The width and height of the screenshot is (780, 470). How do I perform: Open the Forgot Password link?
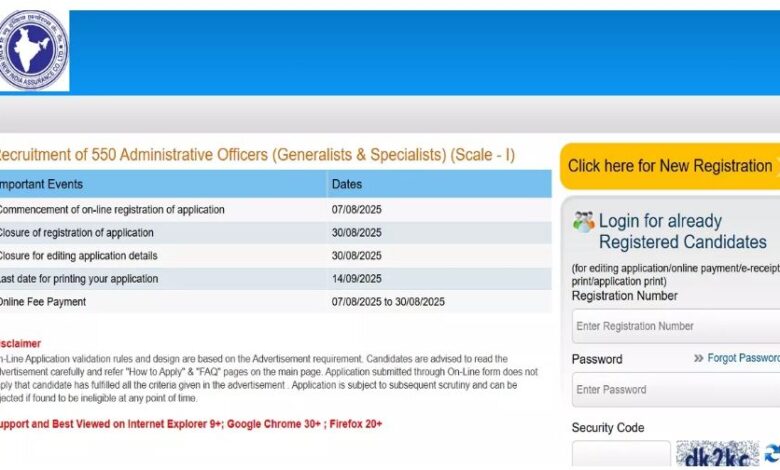click(x=744, y=358)
